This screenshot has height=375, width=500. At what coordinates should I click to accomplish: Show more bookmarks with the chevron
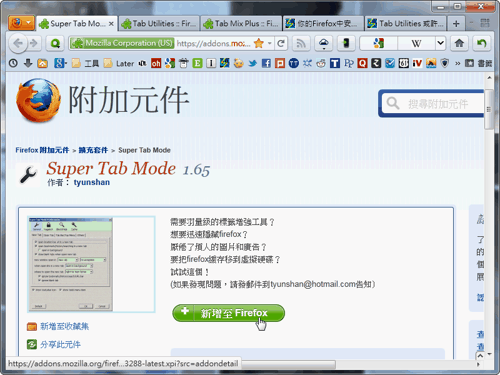point(457,63)
